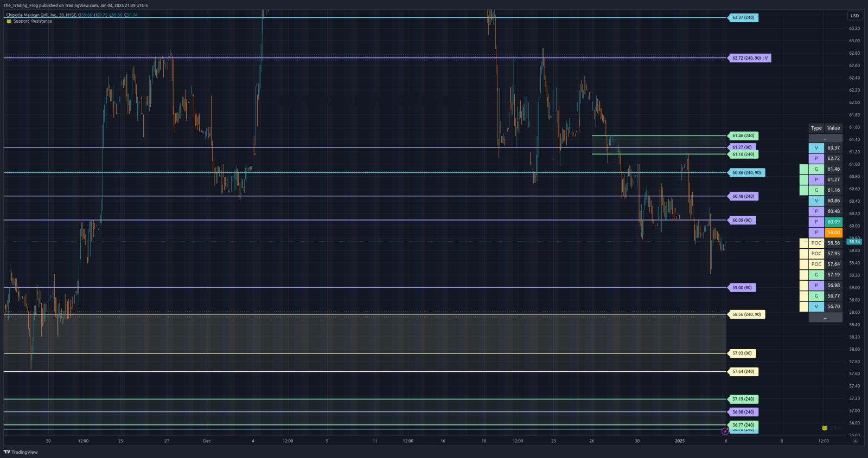Click the 63.37 value cell in table

833,148
